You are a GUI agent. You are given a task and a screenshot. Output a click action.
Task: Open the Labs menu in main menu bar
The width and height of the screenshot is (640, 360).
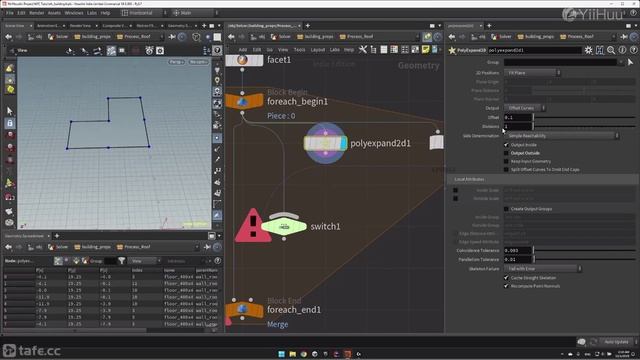pos(92,13)
